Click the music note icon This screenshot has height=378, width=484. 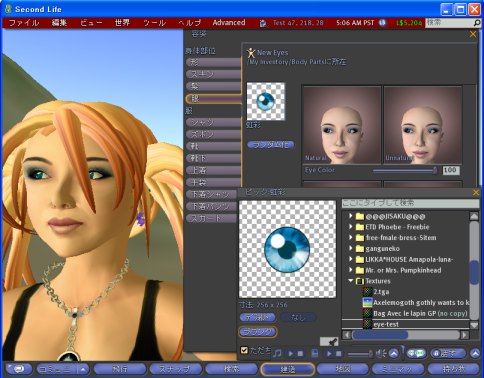[277, 353]
